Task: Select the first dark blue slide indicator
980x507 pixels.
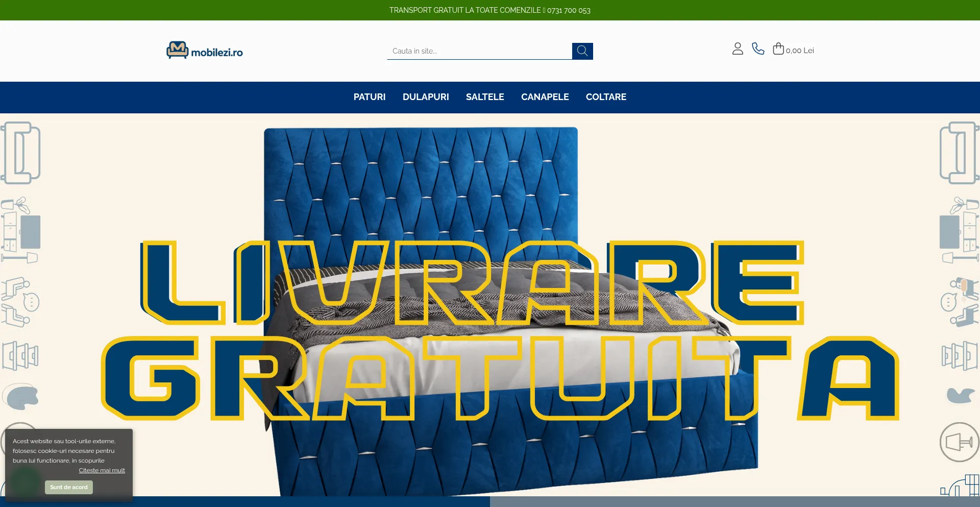Action: 245,502
